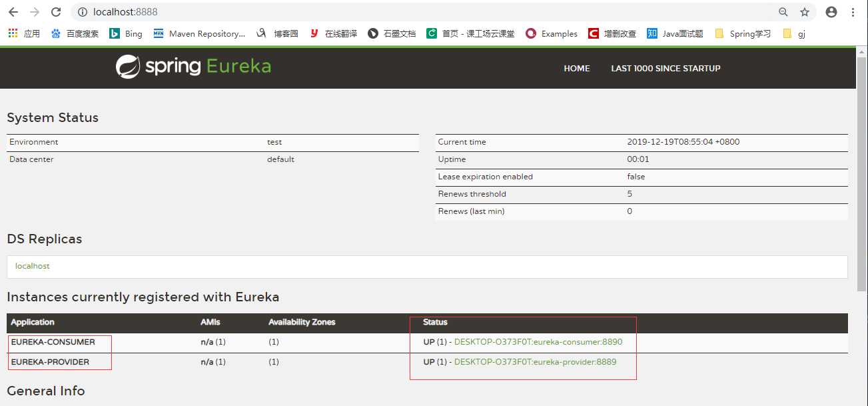
Task: Open the 在线翻译 bookmark
Action: 333,33
